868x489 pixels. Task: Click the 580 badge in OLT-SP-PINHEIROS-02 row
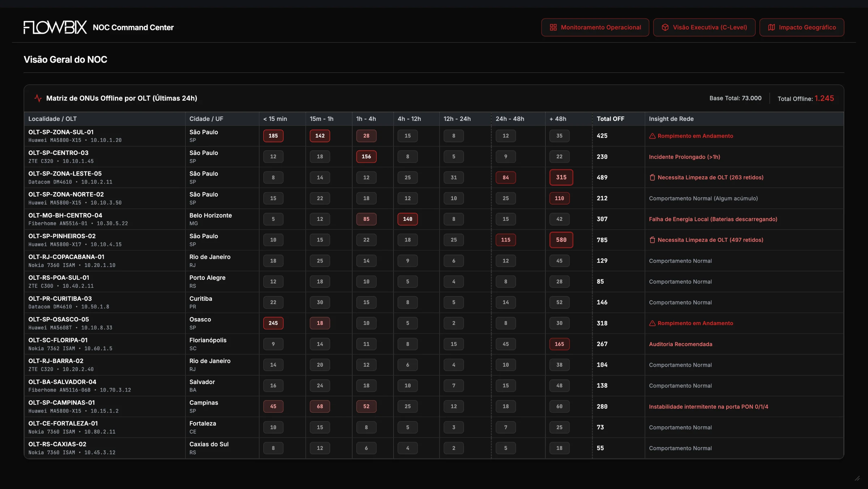coord(561,240)
